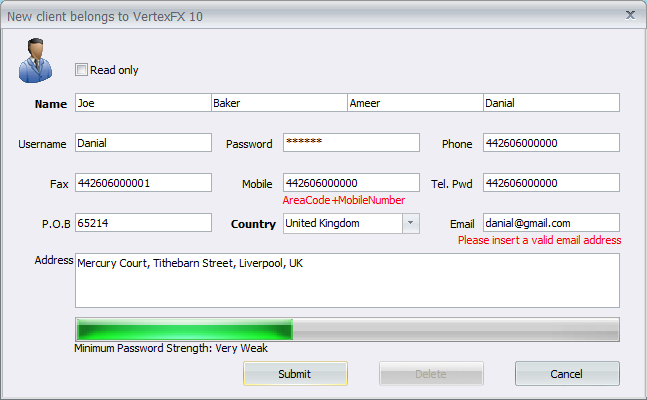Expand the Country dropdown arrow

[410, 223]
